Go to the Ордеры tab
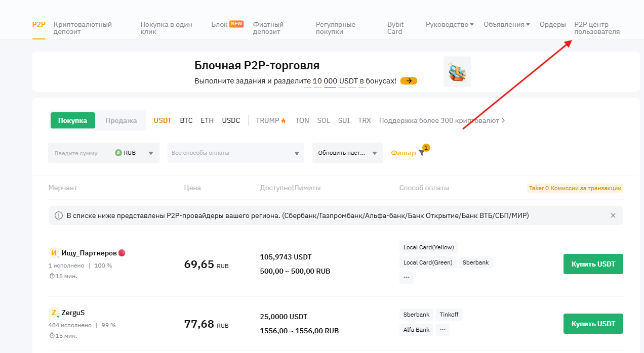The image size is (644, 353). click(552, 24)
